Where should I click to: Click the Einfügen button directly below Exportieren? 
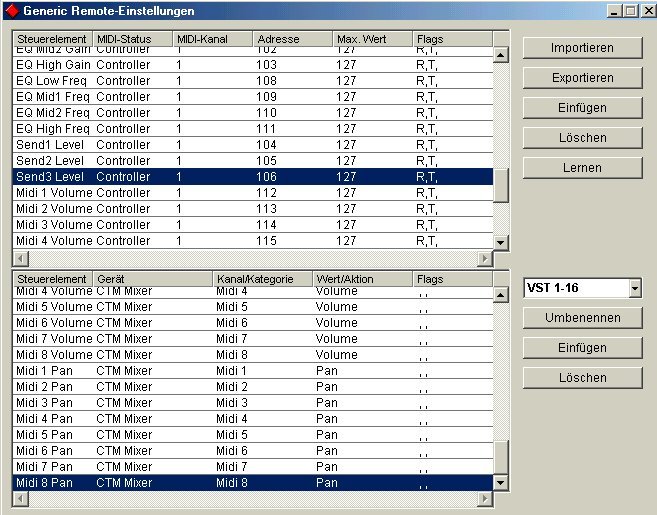coord(582,108)
